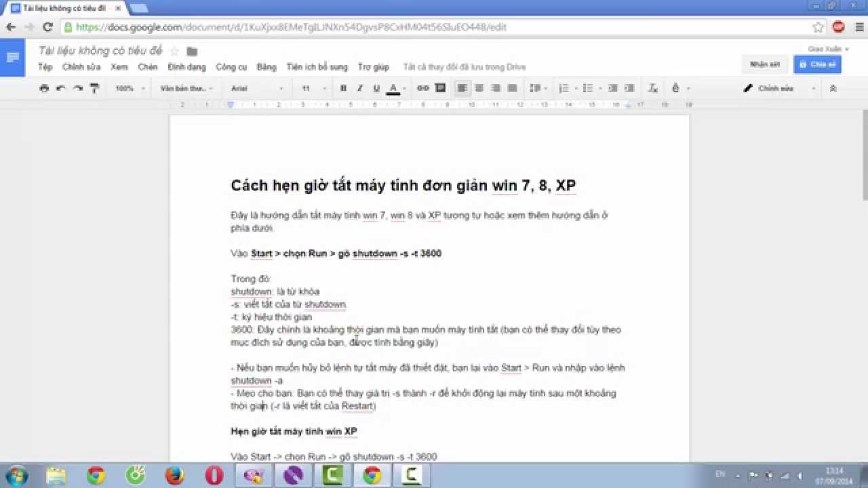
Task: Open Windows Explorer from taskbar
Action: coord(57,476)
